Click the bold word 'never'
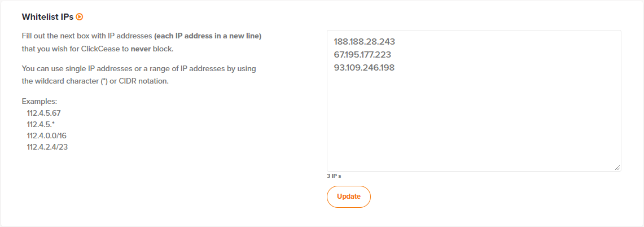 click(x=141, y=49)
